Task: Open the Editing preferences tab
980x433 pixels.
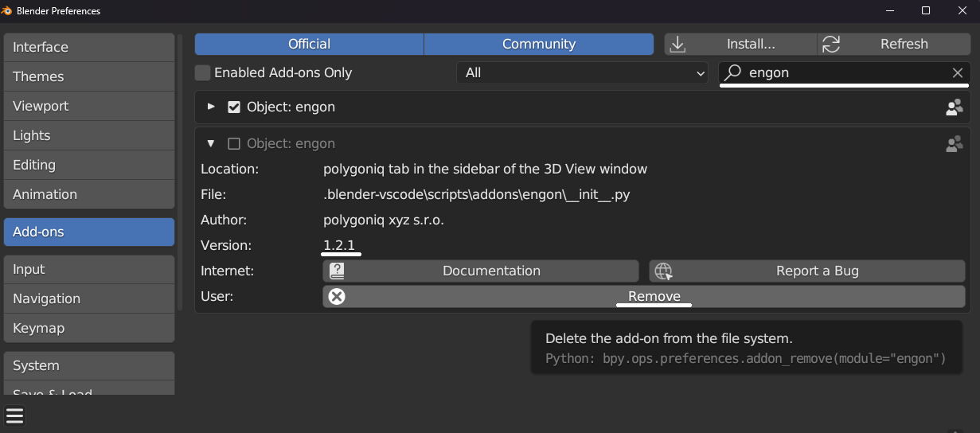Action: 89,166
